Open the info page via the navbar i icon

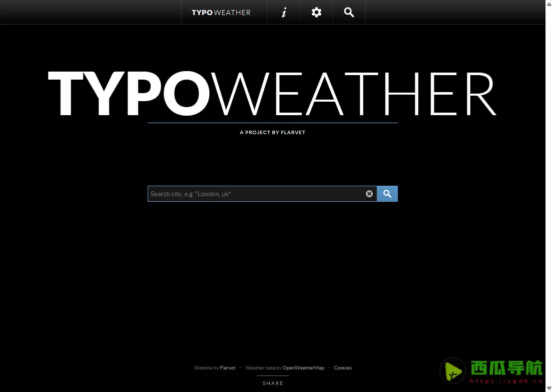coord(284,12)
